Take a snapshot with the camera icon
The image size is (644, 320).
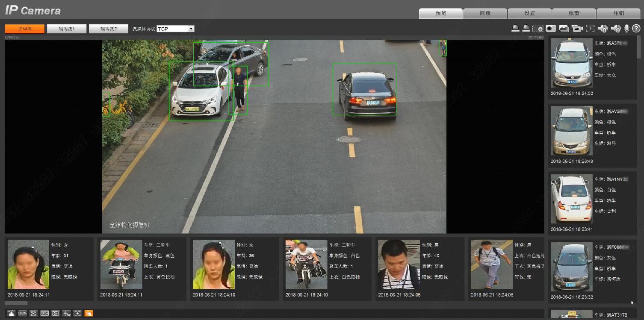click(x=551, y=29)
